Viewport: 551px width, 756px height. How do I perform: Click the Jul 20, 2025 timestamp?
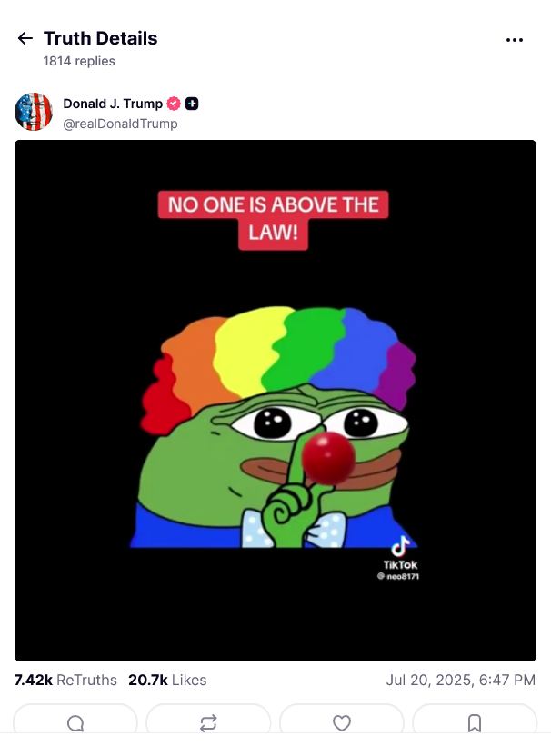(461, 680)
